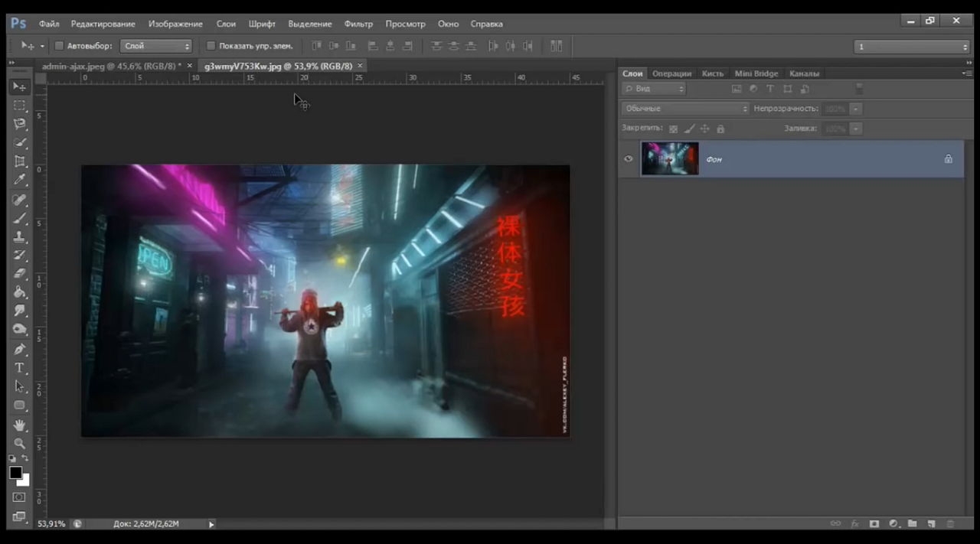980x544 pixels.
Task: Enable the Автовыбор checkbox
Action: 59,46
